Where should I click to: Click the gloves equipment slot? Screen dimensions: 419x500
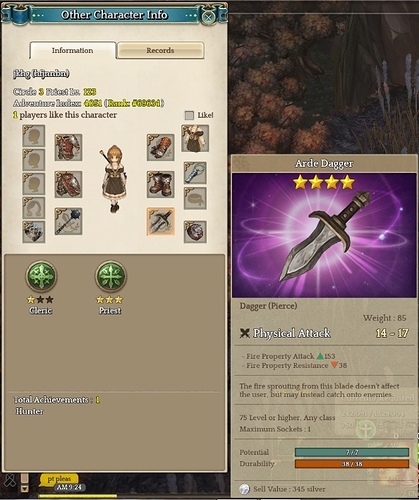[161, 147]
